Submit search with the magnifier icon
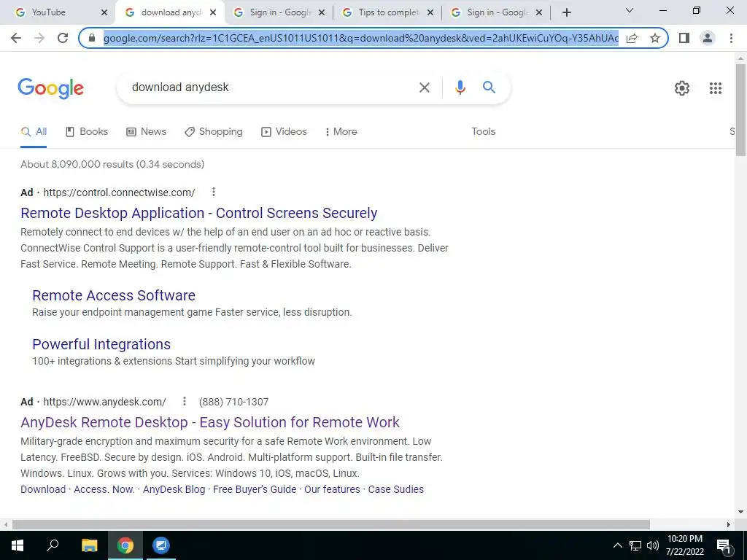 click(489, 87)
